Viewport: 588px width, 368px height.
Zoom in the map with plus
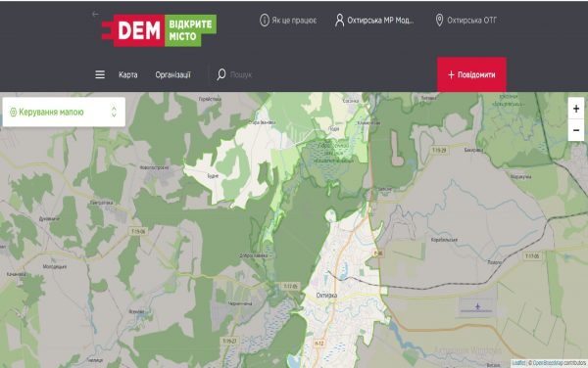coord(576,109)
